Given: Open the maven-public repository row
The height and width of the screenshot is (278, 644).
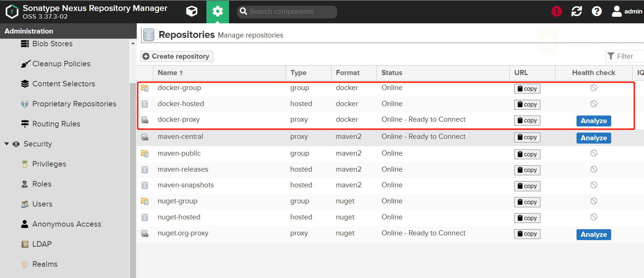Looking at the screenshot, I should [x=390, y=154].
